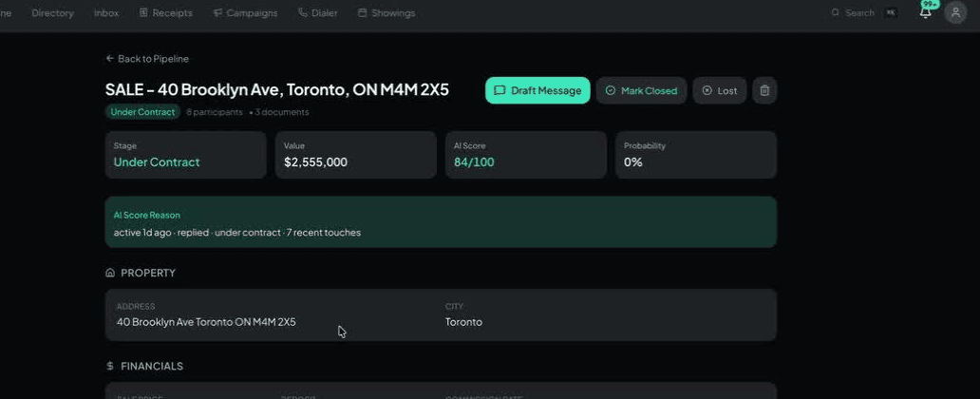
Task: Mark the deal as closed
Action: [641, 90]
